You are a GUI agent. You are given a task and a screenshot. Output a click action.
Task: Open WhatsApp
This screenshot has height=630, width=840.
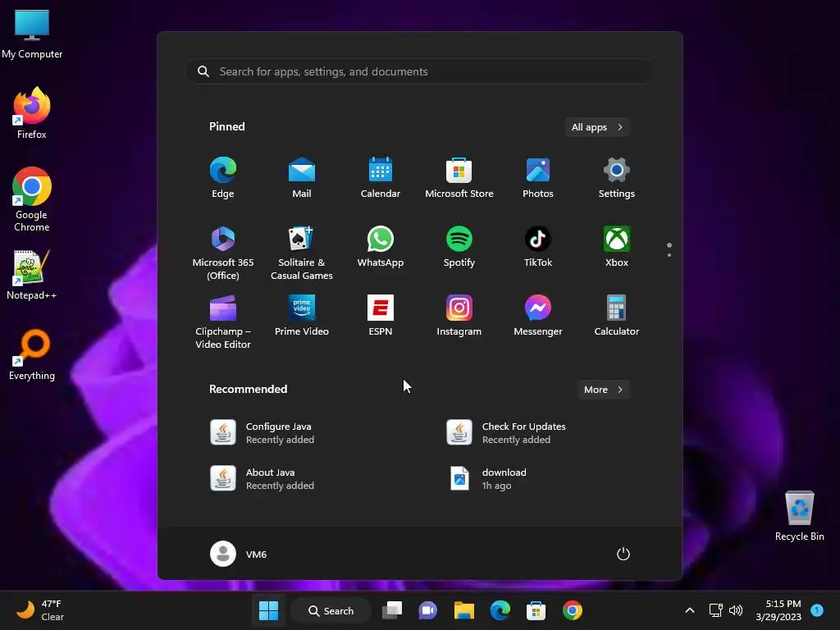381,247
